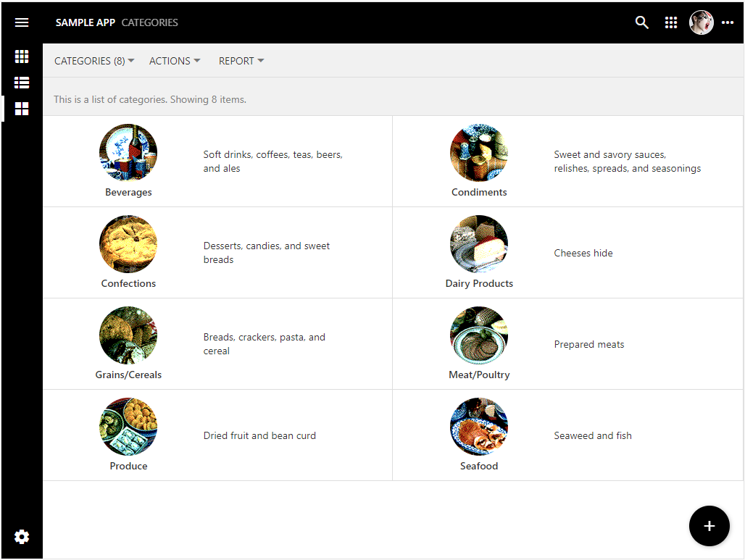Open the hamburger navigation menu
This screenshot has width=745, height=560.
(x=22, y=22)
